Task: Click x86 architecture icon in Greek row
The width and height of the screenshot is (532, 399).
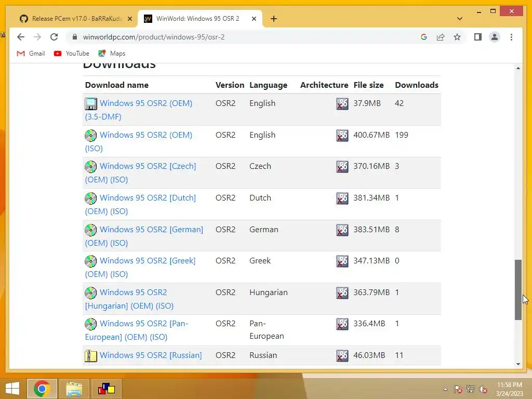Action: [x=342, y=261]
